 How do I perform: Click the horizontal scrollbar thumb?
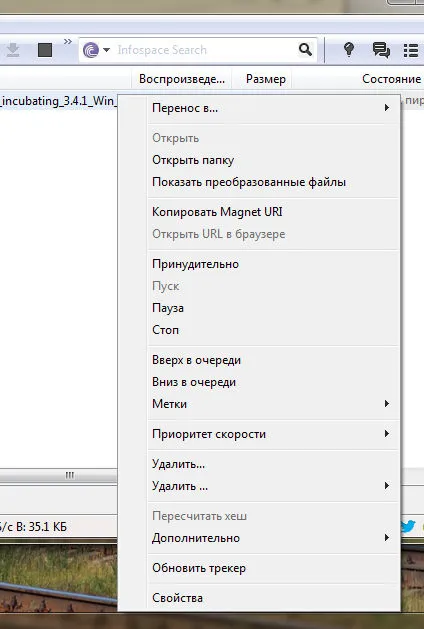click(x=59, y=475)
